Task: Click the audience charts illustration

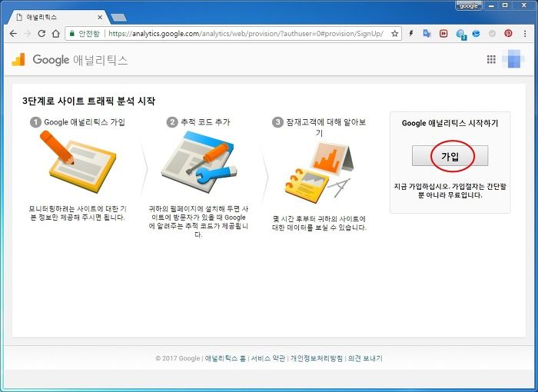Action: (x=318, y=174)
